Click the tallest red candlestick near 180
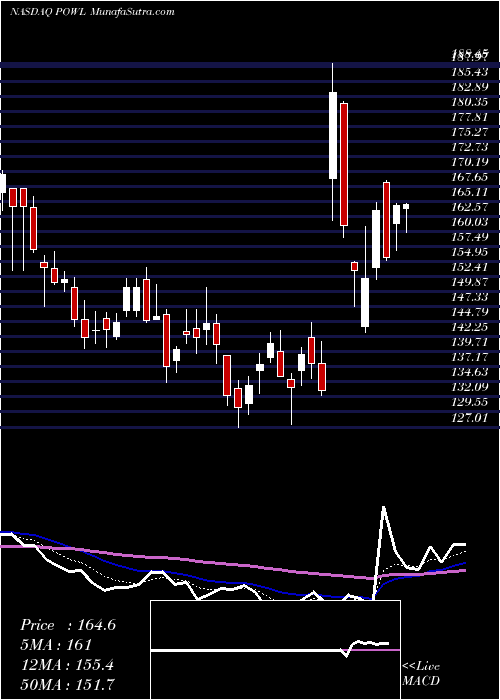The image size is (500, 700). click(343, 164)
